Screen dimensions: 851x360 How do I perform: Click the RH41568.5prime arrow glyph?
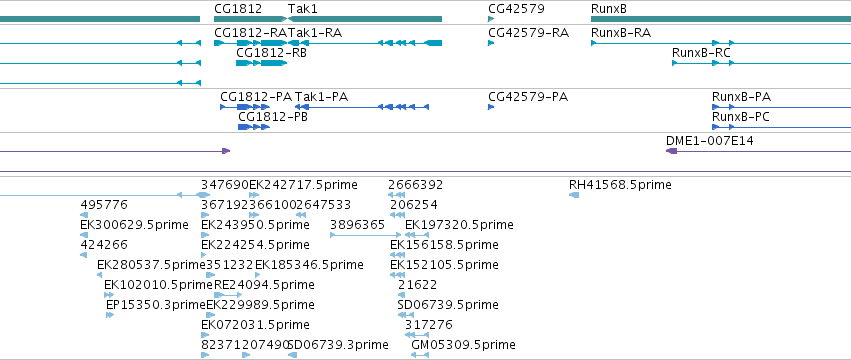pos(574,195)
